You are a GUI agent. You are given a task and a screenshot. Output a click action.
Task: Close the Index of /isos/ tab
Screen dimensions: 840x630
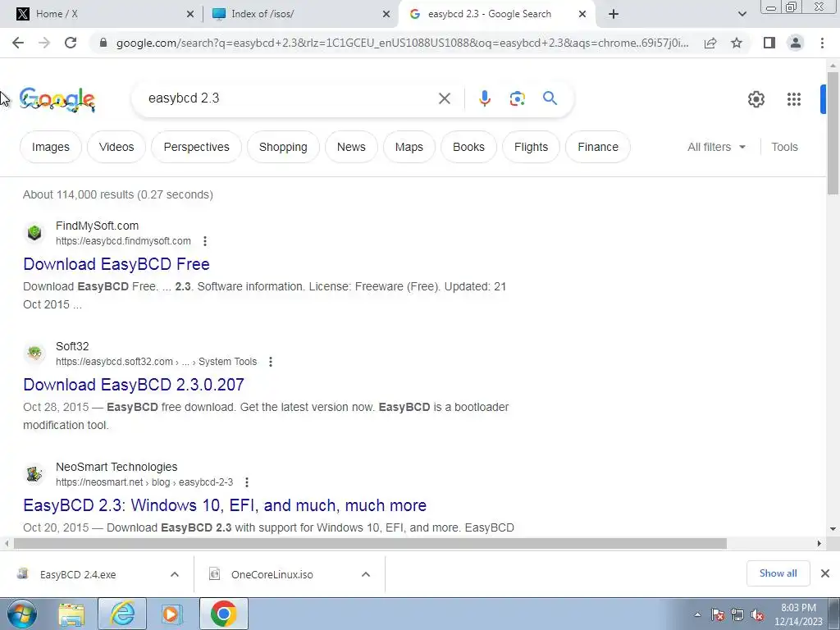386,15
